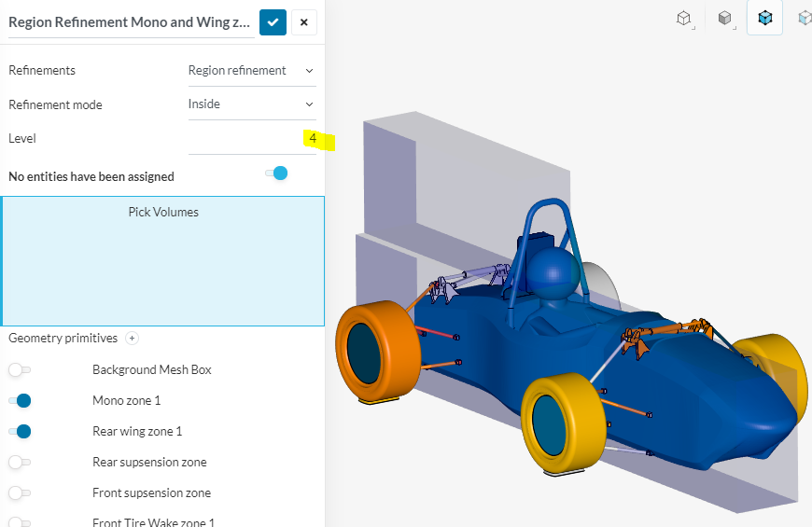Click the Geometry primitives heading
The width and height of the screenshot is (812, 527).
[63, 338]
